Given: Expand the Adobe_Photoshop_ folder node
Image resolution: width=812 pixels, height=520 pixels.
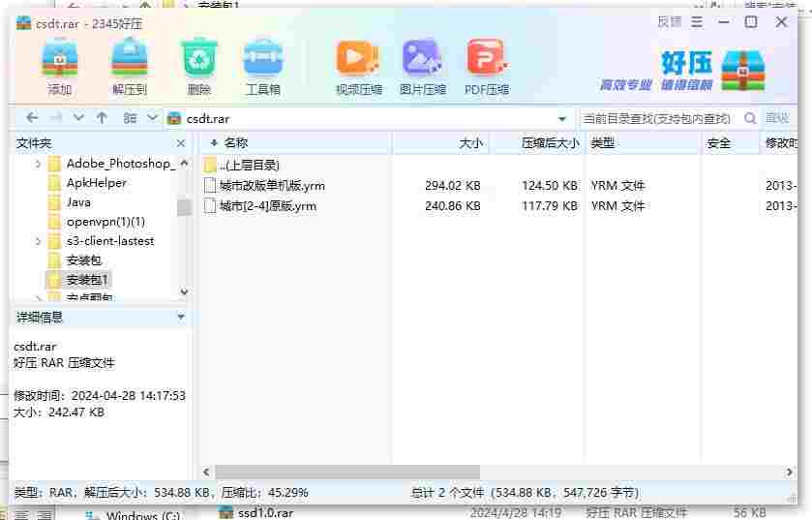Looking at the screenshot, I should pos(38,165).
